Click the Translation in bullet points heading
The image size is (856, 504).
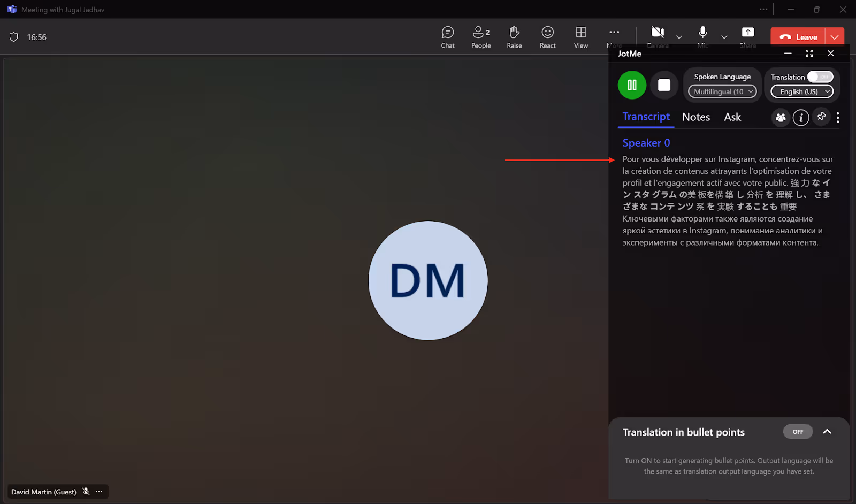click(x=683, y=432)
